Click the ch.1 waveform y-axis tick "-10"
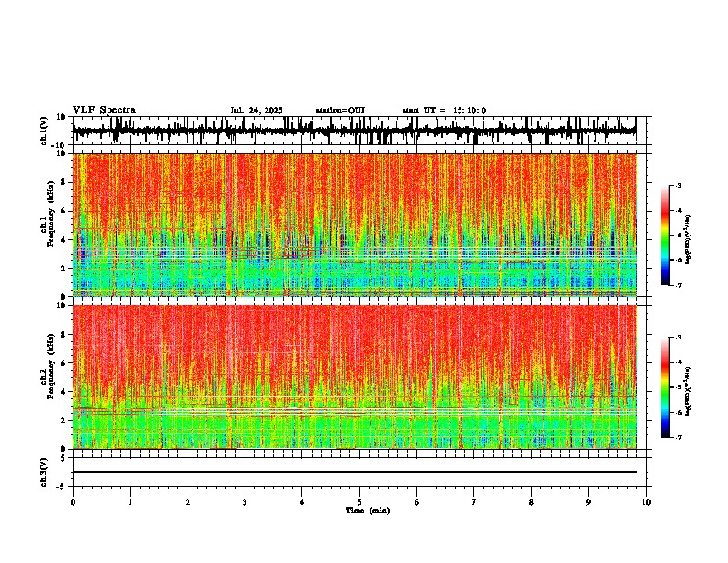The height and width of the screenshot is (563, 728). pyautogui.click(x=60, y=145)
